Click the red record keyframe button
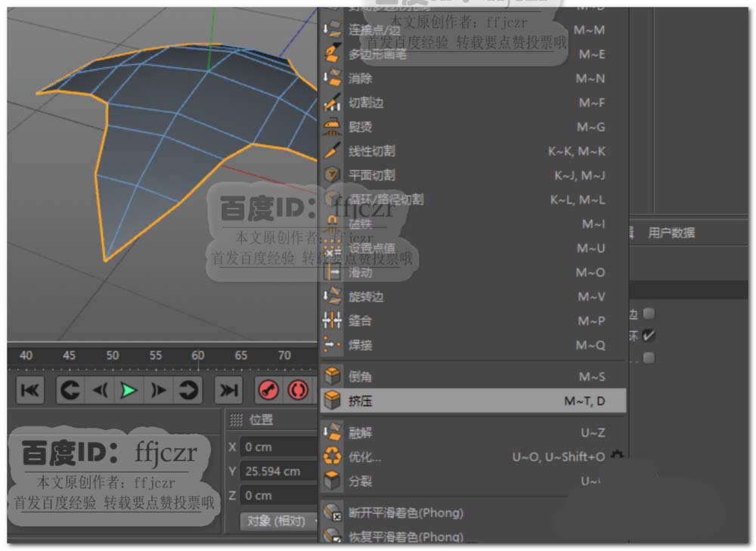This screenshot has width=756, height=551. tap(269, 390)
